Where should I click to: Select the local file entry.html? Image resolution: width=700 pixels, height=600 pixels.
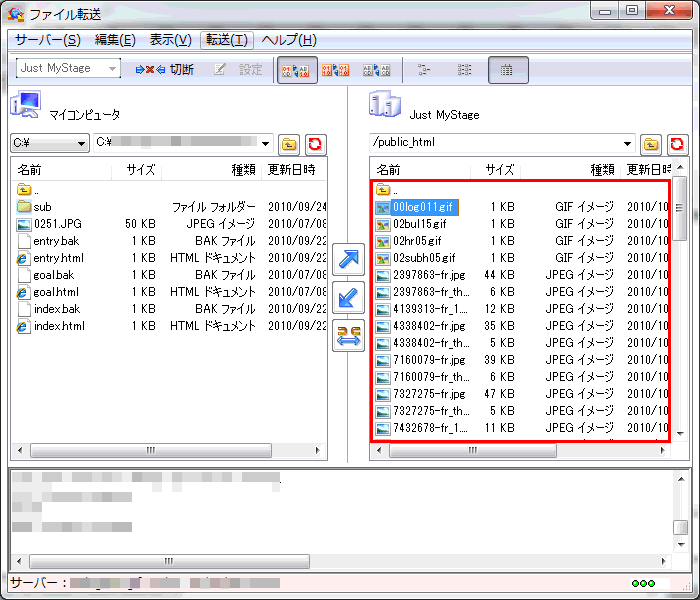click(x=58, y=258)
